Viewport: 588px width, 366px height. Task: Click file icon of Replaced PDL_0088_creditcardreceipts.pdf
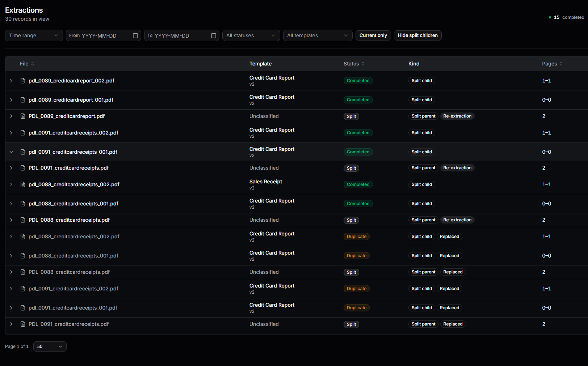point(23,272)
